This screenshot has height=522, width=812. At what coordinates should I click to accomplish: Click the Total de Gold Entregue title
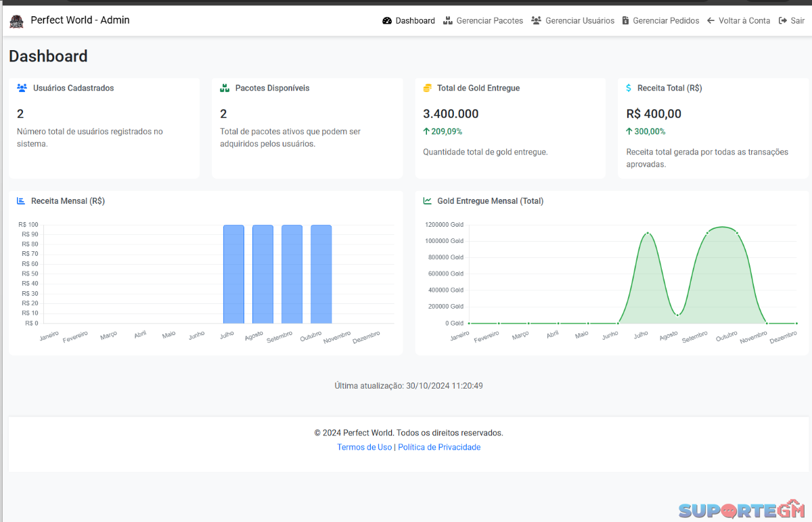coord(478,88)
